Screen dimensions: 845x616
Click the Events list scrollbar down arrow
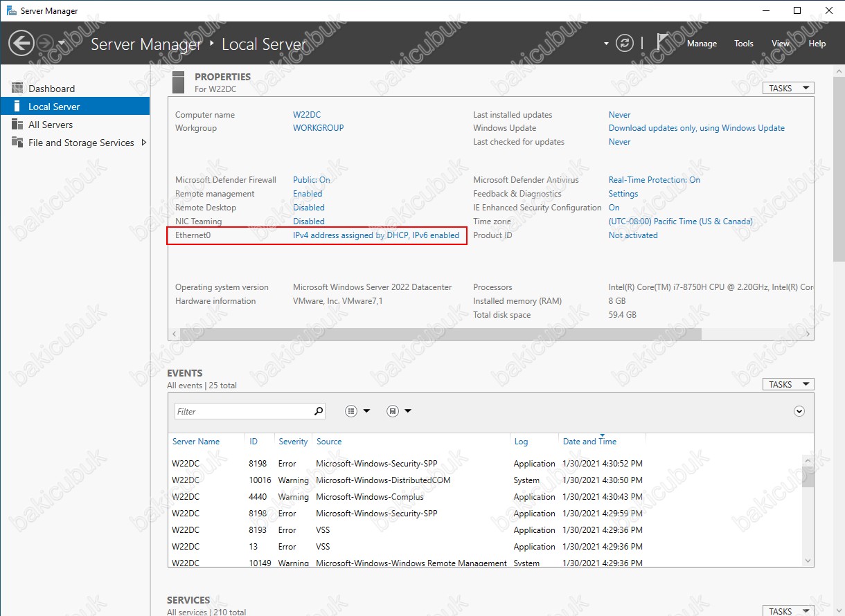point(808,561)
